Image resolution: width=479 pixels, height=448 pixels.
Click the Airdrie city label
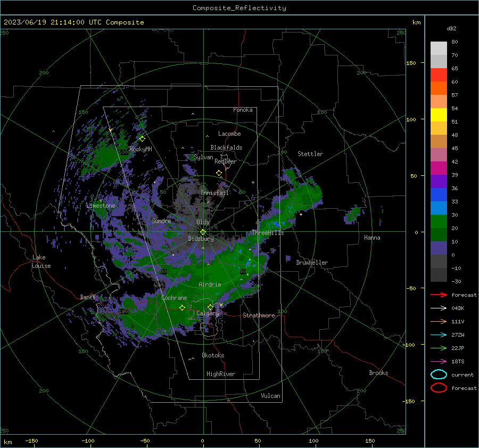point(210,284)
